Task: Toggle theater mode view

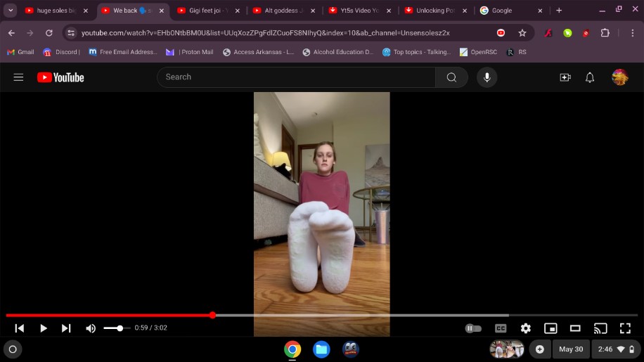Action: tap(575, 328)
